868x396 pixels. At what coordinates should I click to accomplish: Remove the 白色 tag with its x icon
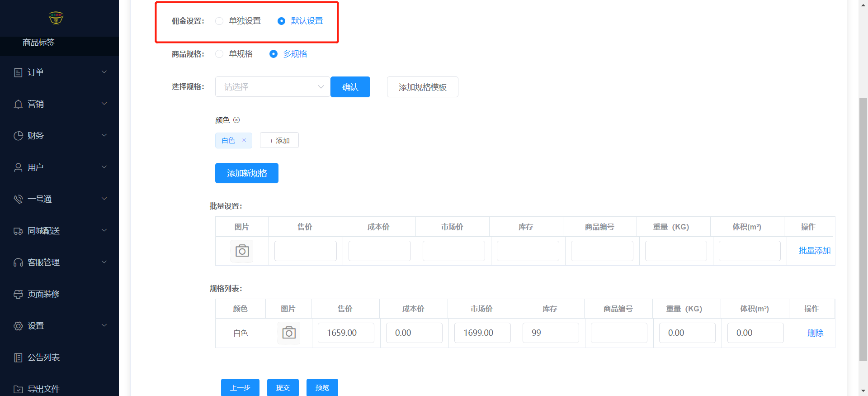point(244,140)
